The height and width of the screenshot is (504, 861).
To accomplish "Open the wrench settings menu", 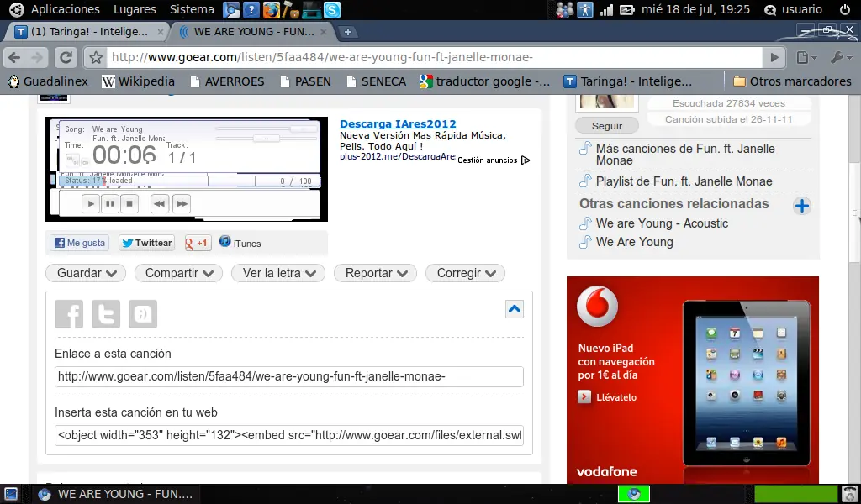I will 841,57.
